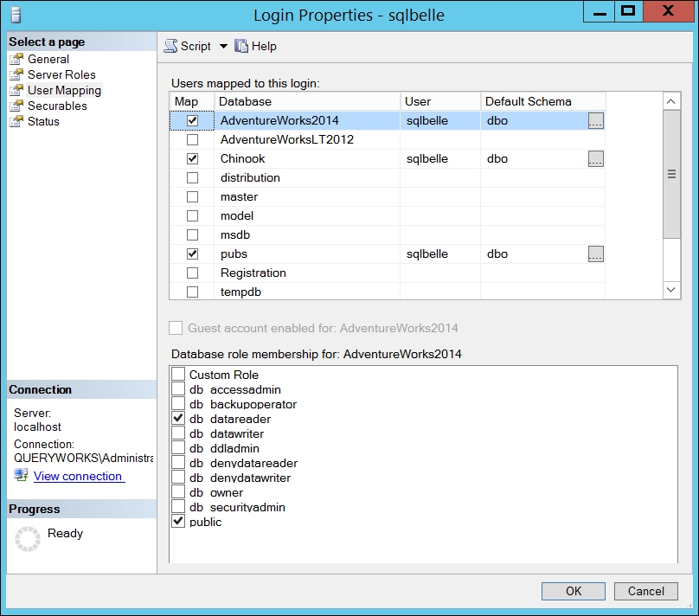Check the Map box for tempdb

pyautogui.click(x=192, y=292)
